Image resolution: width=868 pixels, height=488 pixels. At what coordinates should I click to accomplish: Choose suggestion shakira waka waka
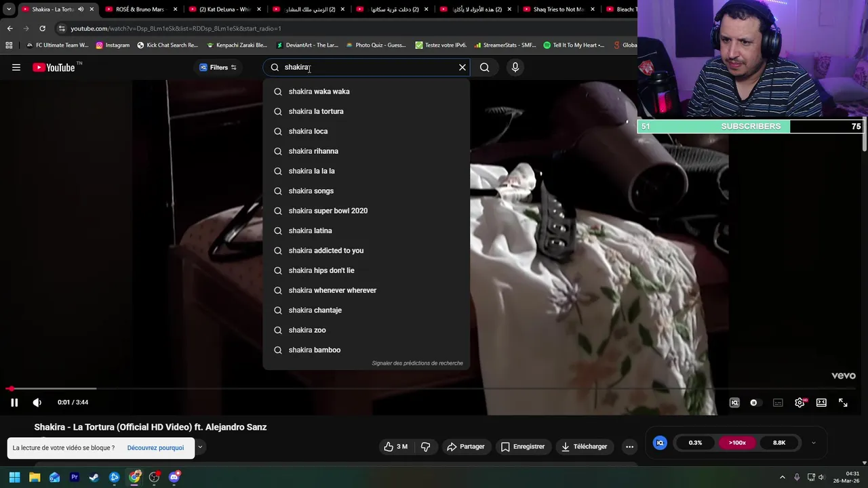click(366, 91)
